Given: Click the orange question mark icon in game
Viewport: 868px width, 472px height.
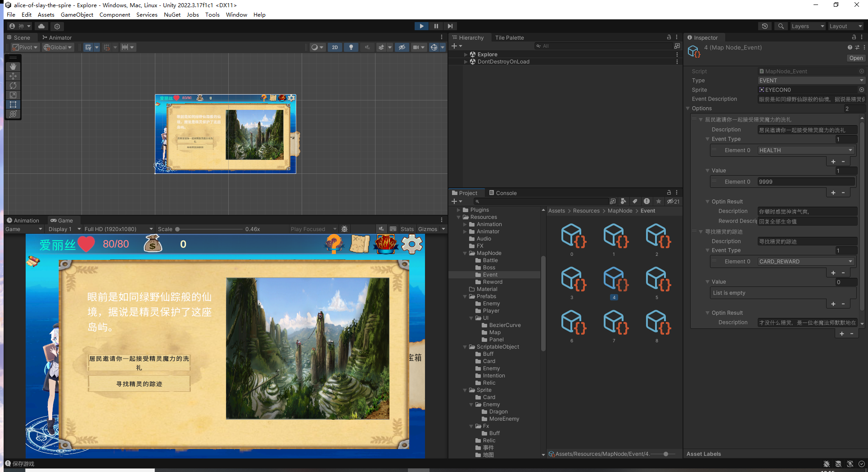Looking at the screenshot, I should (x=334, y=244).
